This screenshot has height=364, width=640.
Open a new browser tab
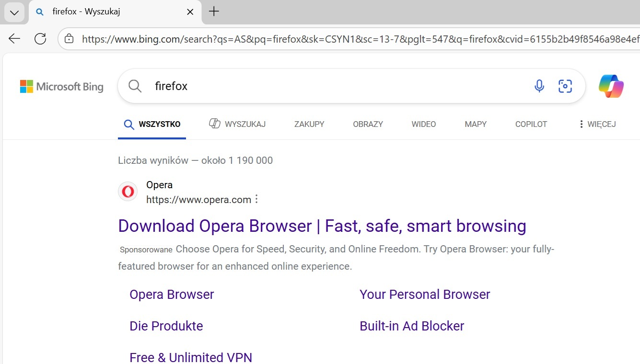pyautogui.click(x=214, y=12)
